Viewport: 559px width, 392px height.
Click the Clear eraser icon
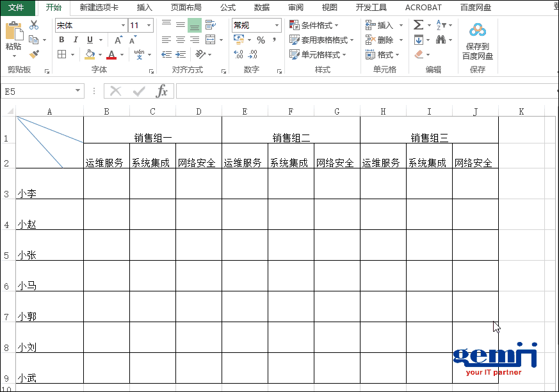tap(418, 54)
